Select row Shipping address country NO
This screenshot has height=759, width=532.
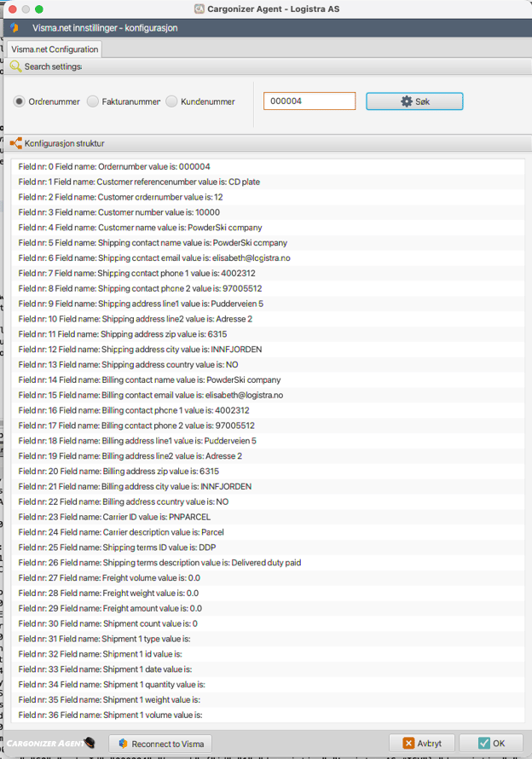click(x=268, y=365)
